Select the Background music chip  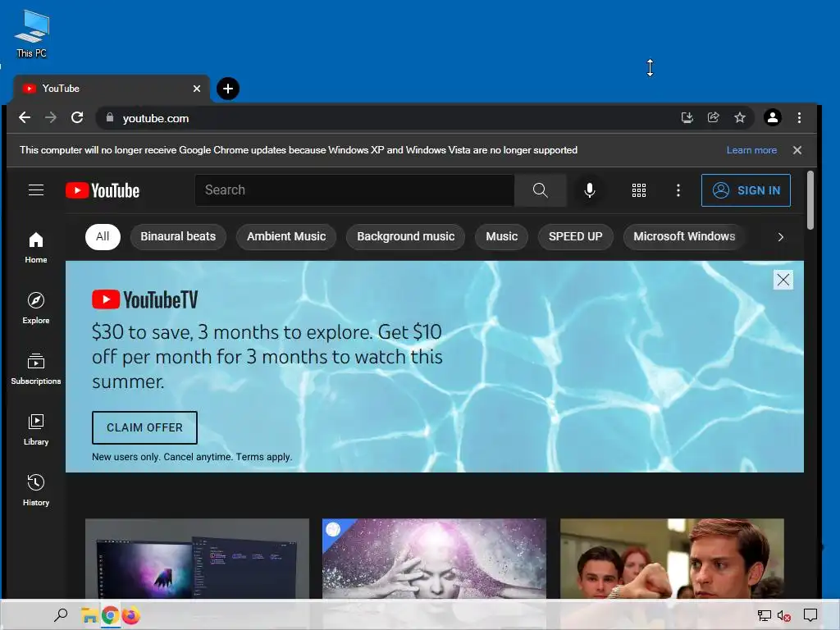click(405, 237)
